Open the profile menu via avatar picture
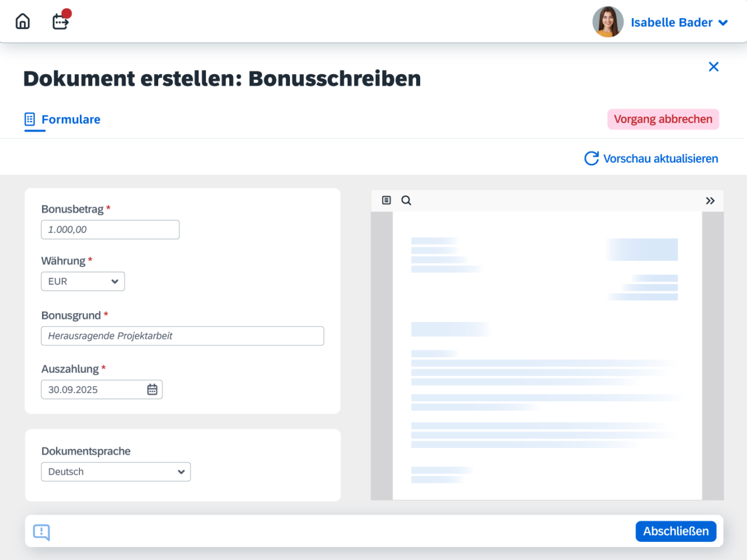The width and height of the screenshot is (747, 560). tap(608, 22)
